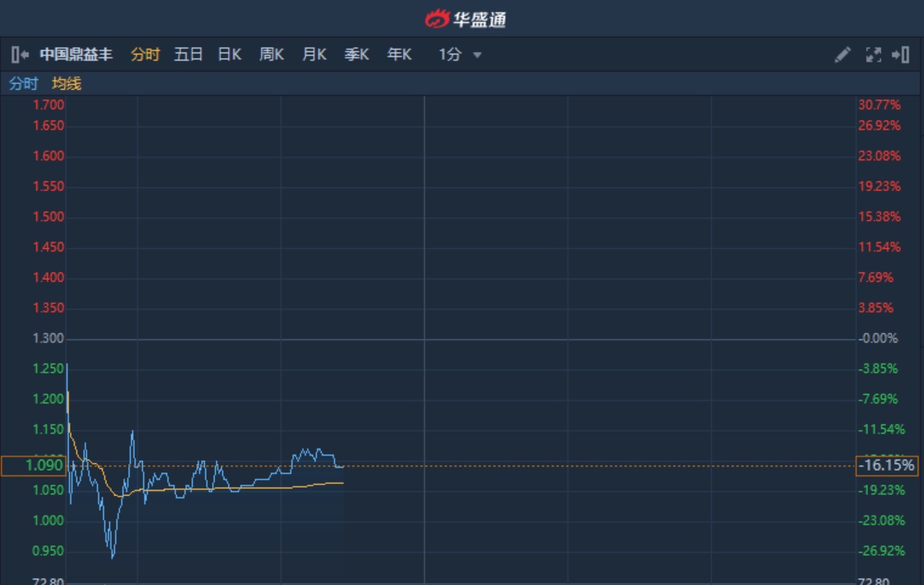This screenshot has width=924, height=585.
Task: Switch to the 五日 chart tab
Action: [x=188, y=54]
